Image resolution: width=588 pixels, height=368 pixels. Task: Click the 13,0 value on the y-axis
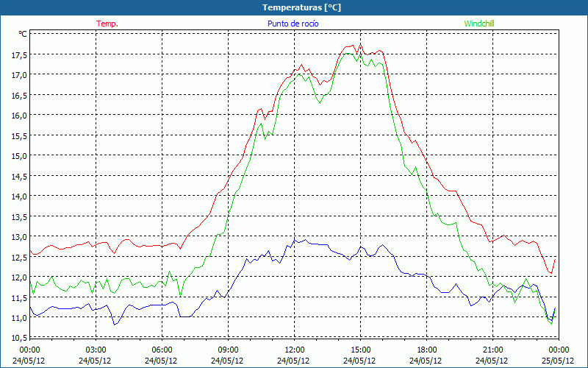(19, 237)
